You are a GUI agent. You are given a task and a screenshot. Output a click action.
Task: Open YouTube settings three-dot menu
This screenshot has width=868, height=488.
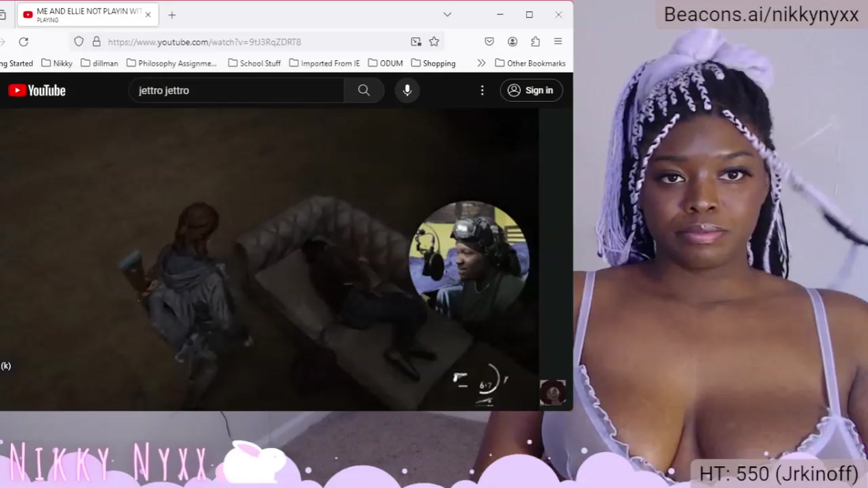click(x=482, y=90)
